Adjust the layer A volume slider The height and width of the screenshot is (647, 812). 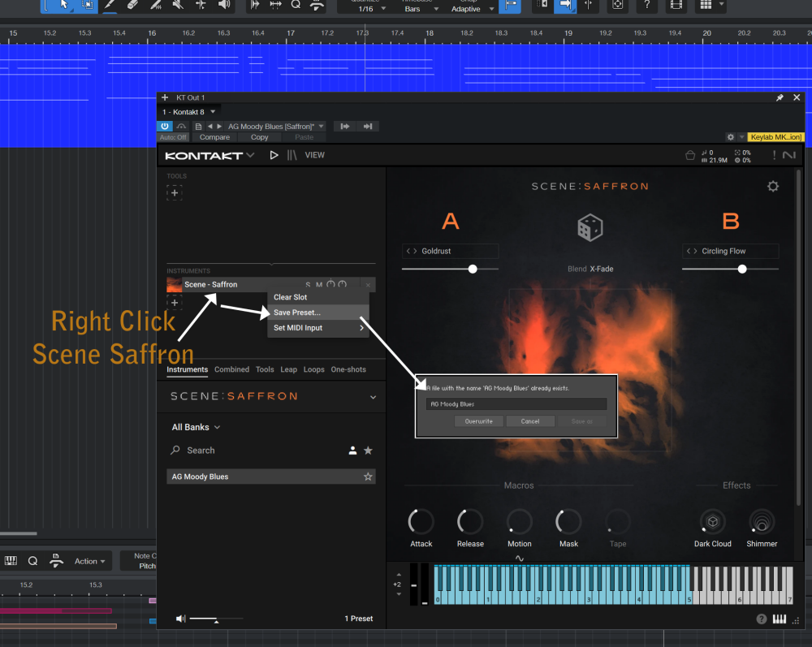[450, 270]
